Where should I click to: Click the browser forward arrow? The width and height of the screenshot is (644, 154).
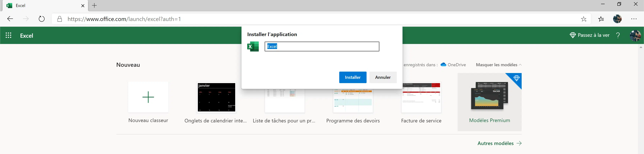[x=26, y=19]
